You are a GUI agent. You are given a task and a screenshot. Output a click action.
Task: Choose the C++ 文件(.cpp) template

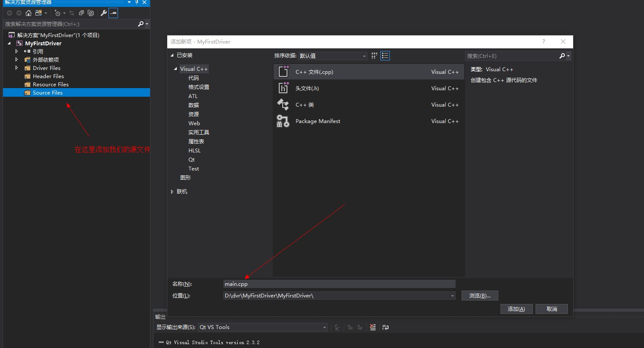[369, 72]
